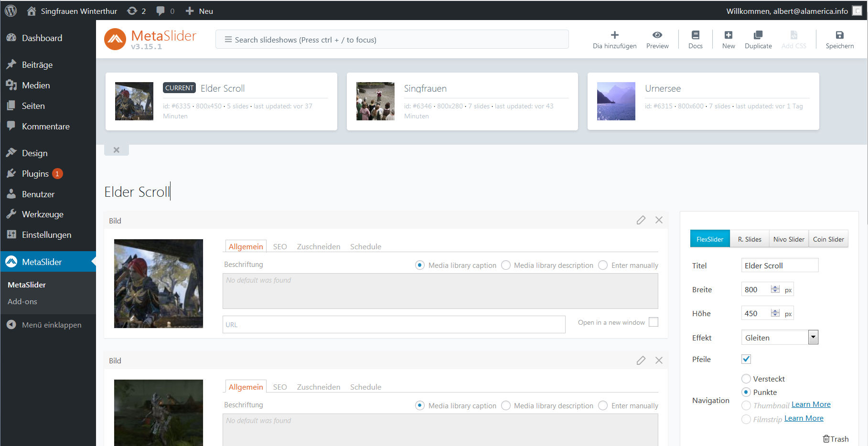Open the Urnersee slideshow thumbnail
The image size is (868, 446).
616,101
